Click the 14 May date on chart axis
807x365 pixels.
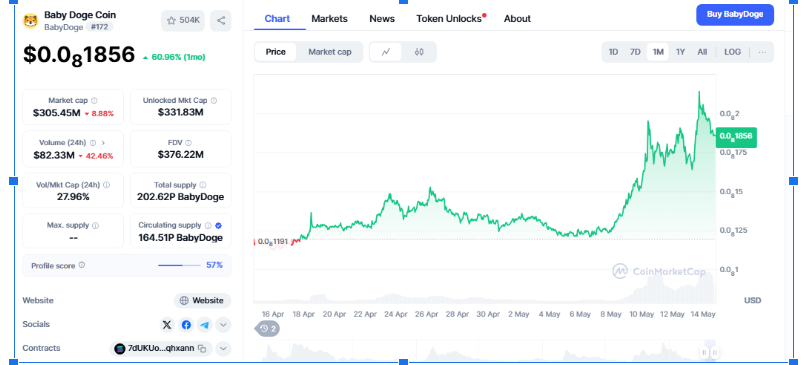coord(703,314)
